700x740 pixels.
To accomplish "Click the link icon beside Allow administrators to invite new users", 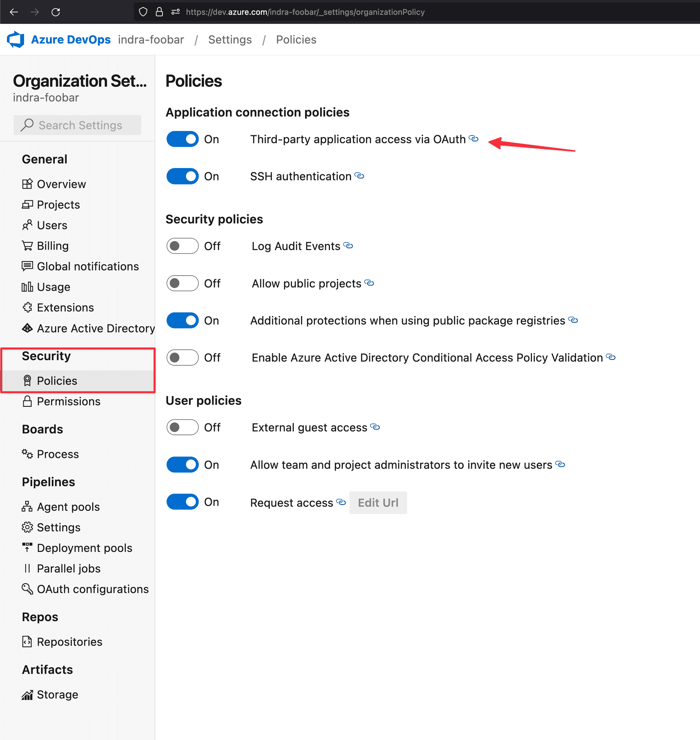I will pyautogui.click(x=560, y=464).
